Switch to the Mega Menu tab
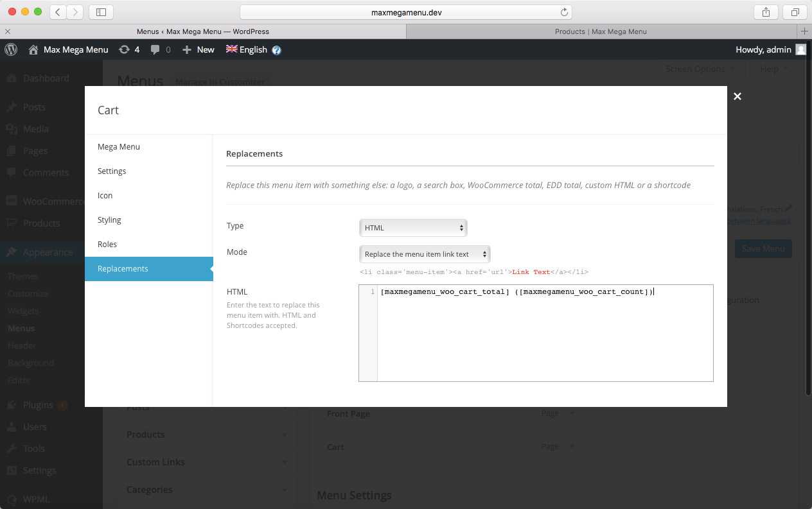Screen dimensions: 812x509 (149, 147)
